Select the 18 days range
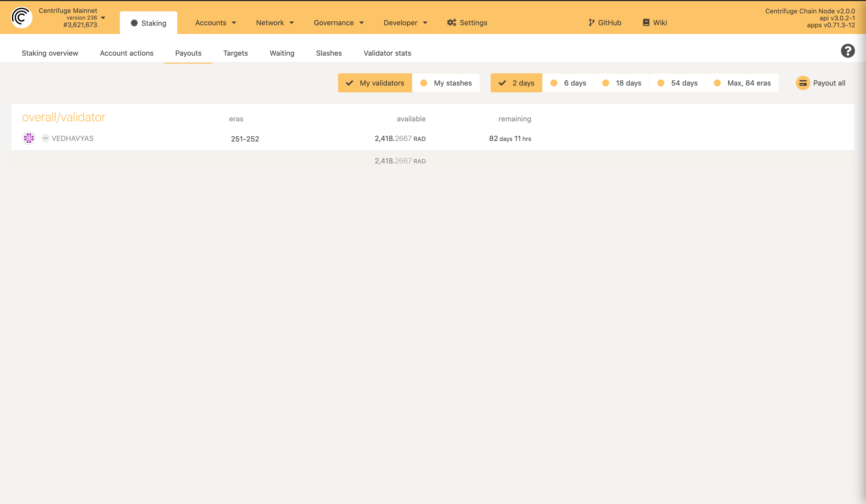Image resolution: width=866 pixels, height=504 pixels. pyautogui.click(x=622, y=83)
